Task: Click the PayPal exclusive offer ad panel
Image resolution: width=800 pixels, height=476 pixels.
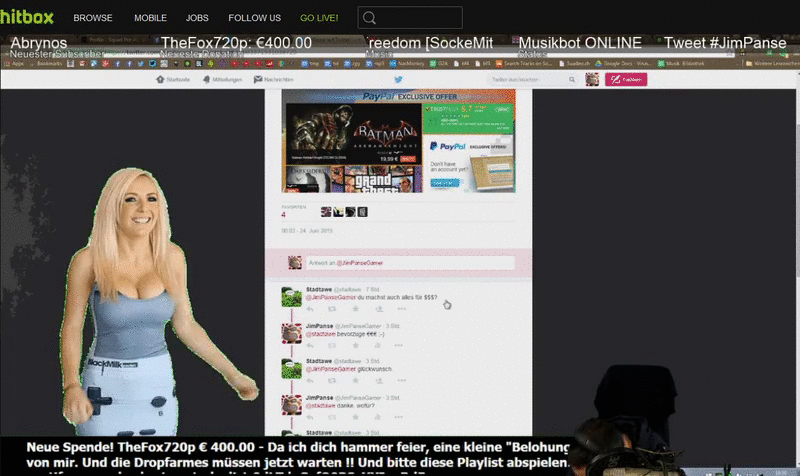Action: point(468,163)
